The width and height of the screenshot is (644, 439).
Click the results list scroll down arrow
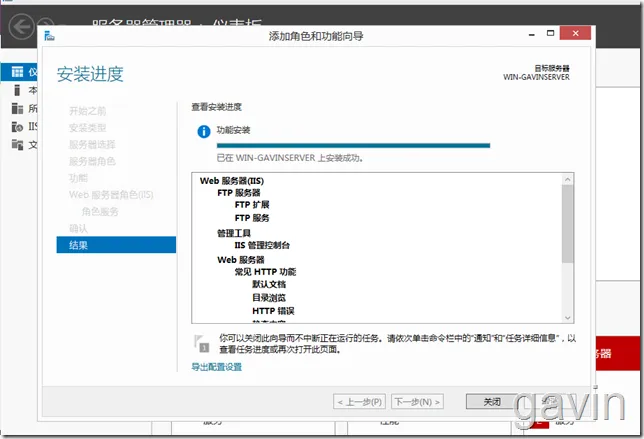[568, 317]
